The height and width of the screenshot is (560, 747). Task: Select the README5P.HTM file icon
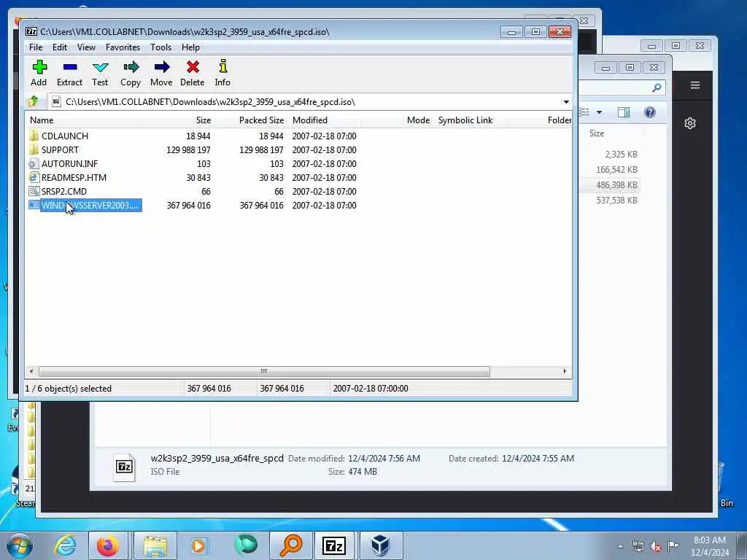point(34,178)
